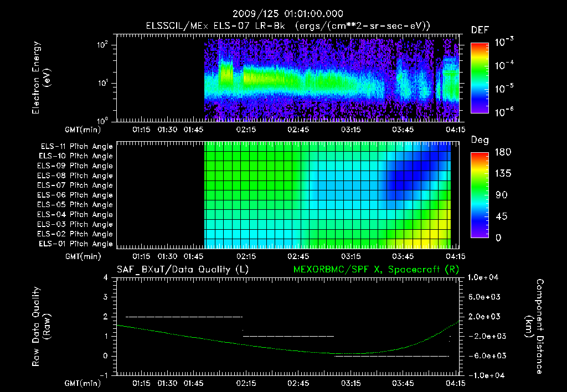Image resolution: width=567 pixels, height=392 pixels.
Task: Click the white data quality line at level 0
Action: tap(391, 356)
